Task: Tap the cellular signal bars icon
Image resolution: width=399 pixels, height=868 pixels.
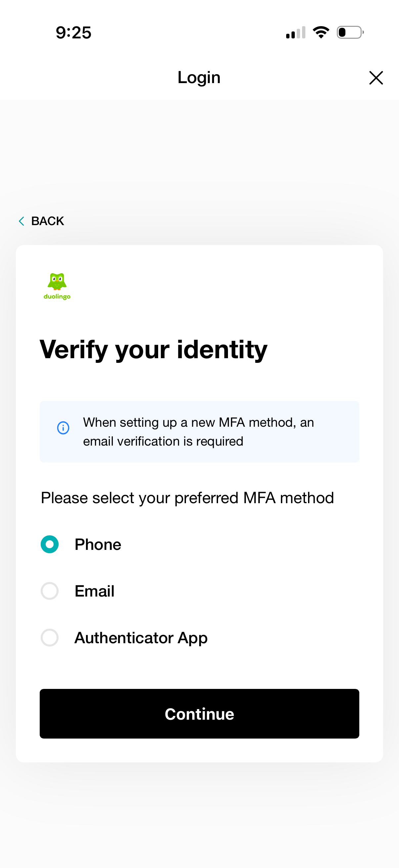Action: (296, 32)
